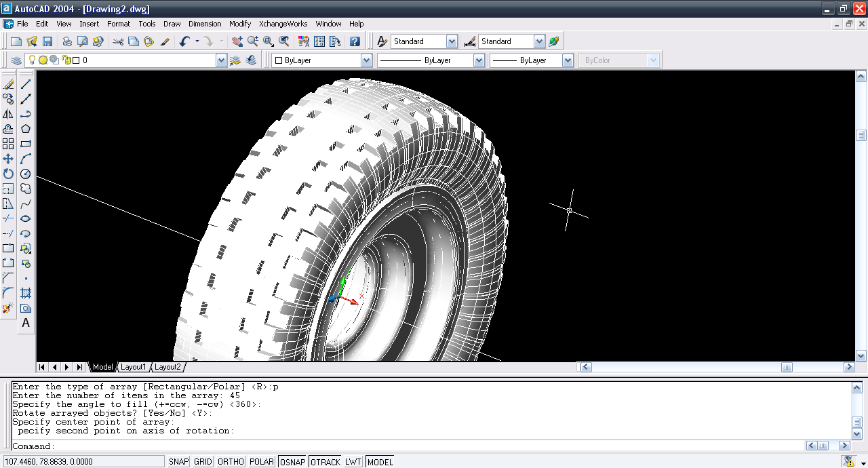Select the Offset tool
This screenshot has height=468, width=868.
(x=8, y=129)
